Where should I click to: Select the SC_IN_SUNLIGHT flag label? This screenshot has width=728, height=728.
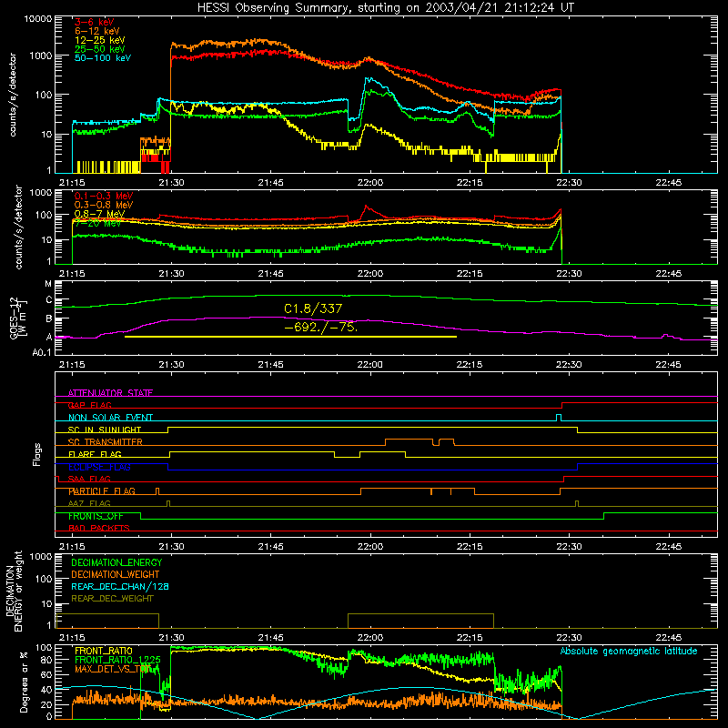click(x=105, y=430)
